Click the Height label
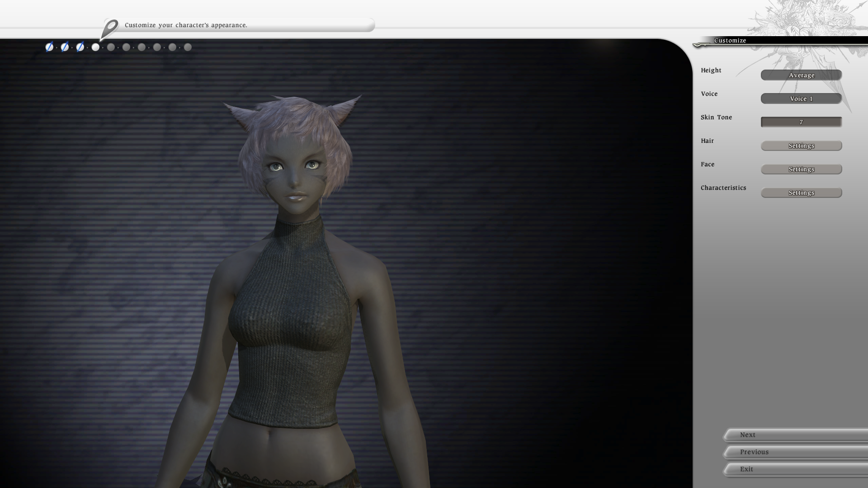Screen dimensions: 868x488 (x=711, y=70)
